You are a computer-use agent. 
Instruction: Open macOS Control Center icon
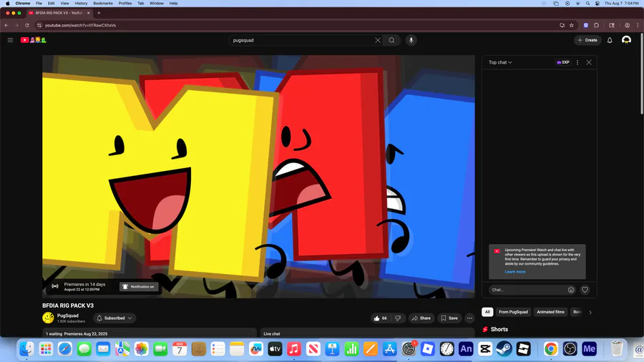(597, 4)
